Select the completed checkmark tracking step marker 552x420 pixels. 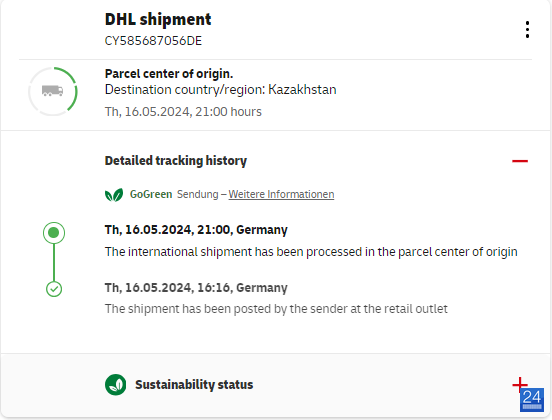coord(54,289)
